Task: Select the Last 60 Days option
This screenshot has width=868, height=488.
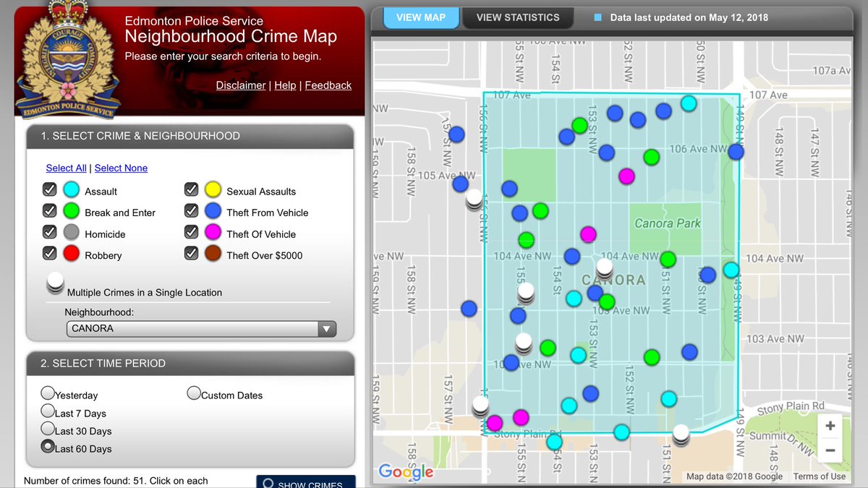Action: pos(48,447)
